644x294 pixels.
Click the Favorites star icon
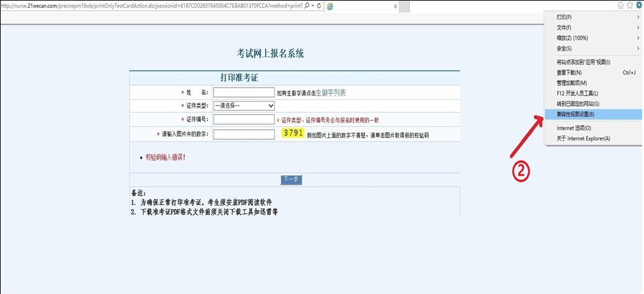(x=630, y=6)
